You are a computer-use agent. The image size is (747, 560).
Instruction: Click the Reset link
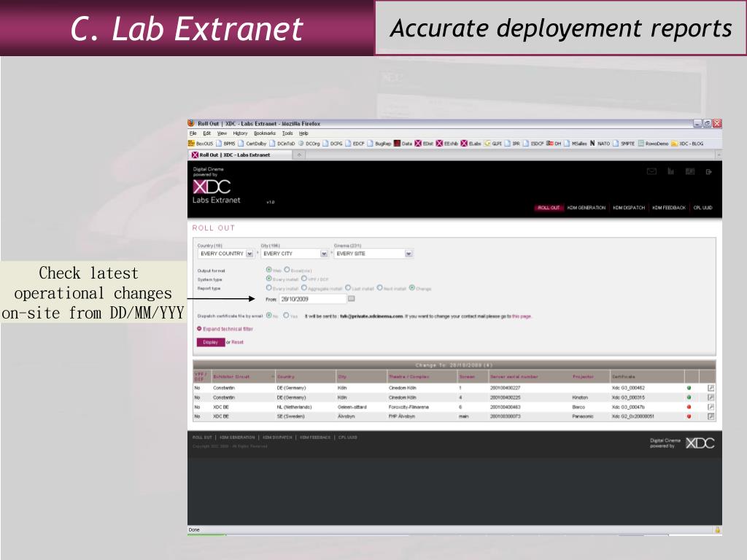pyautogui.click(x=237, y=343)
